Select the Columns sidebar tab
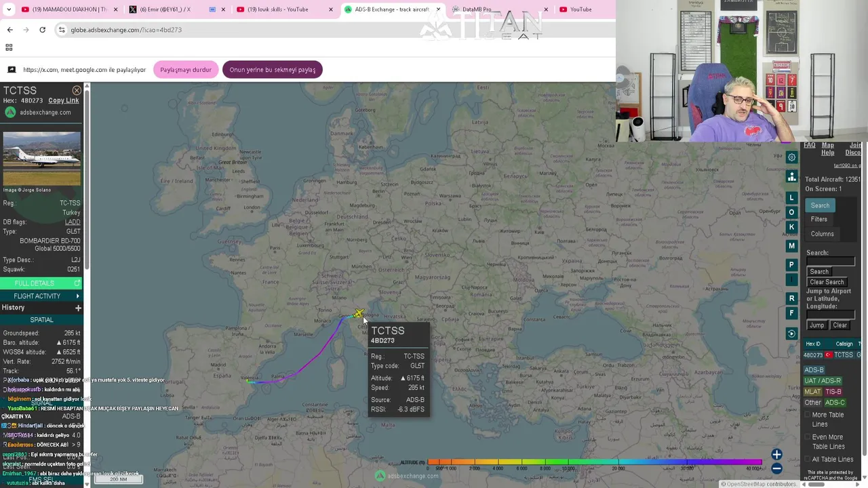868x488 pixels. 822,234
